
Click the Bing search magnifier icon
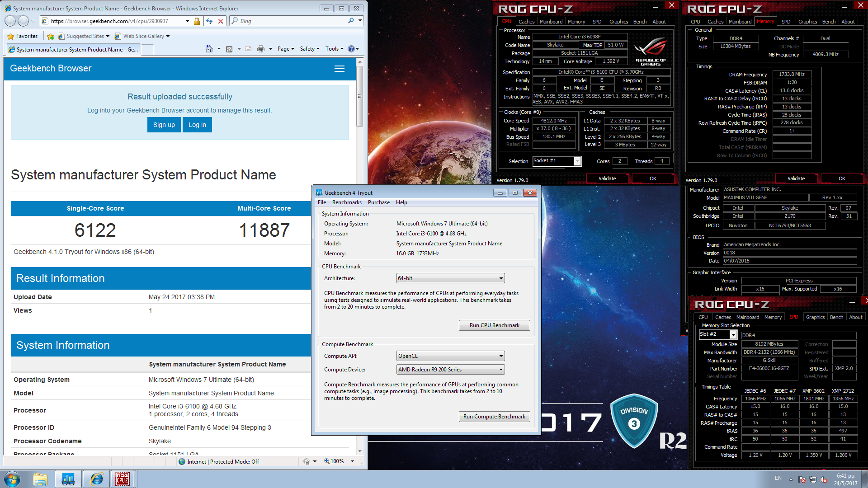(351, 21)
